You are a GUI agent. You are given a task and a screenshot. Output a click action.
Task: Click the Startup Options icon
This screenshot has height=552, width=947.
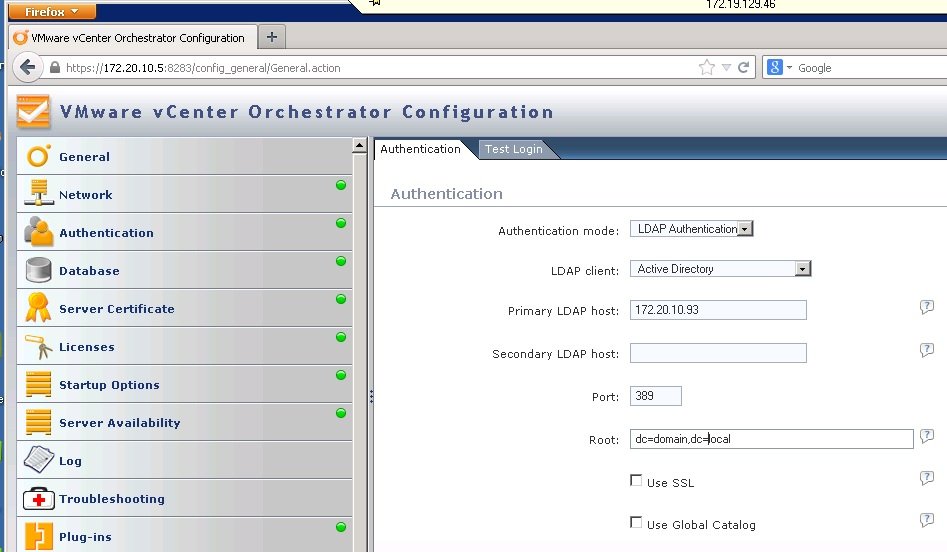(x=39, y=384)
